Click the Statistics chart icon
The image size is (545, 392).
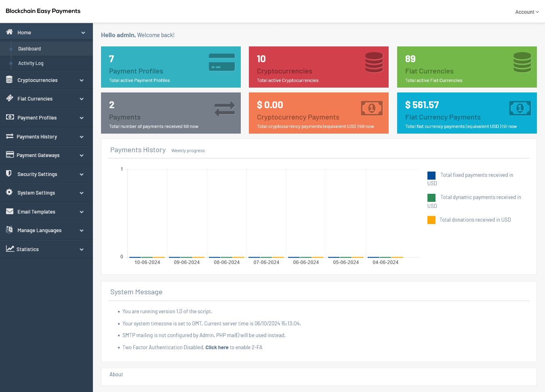click(10, 249)
